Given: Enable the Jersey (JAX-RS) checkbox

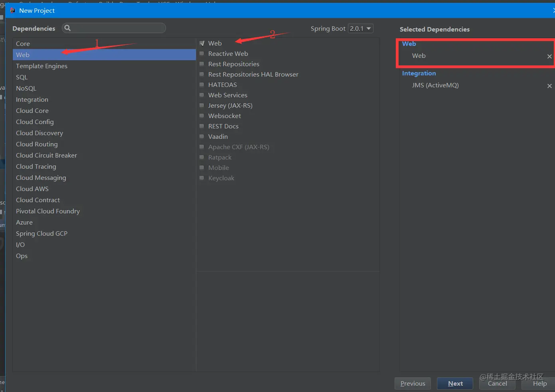Looking at the screenshot, I should coord(202,105).
